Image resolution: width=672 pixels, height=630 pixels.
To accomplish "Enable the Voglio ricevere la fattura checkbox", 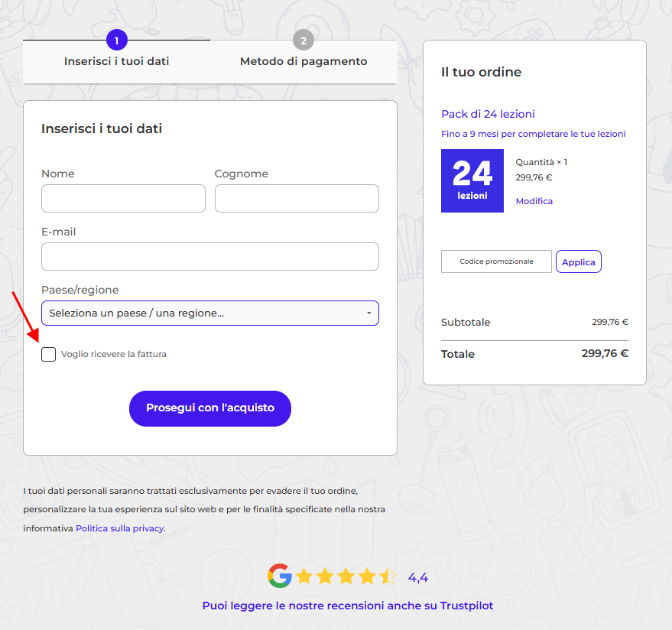I will point(49,354).
